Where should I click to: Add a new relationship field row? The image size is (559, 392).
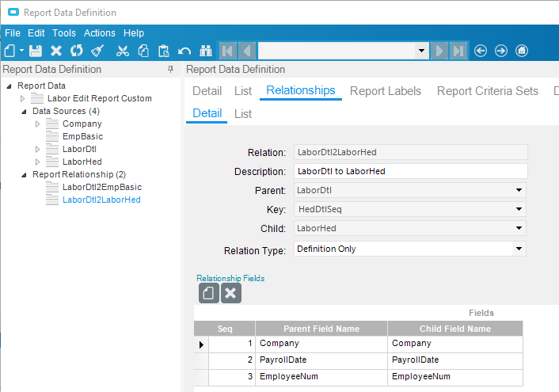click(x=208, y=293)
